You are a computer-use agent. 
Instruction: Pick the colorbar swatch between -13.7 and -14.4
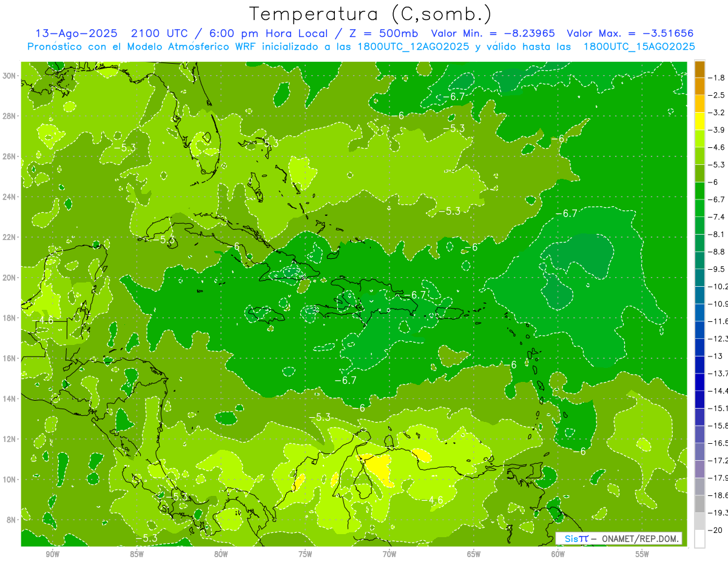(x=700, y=381)
